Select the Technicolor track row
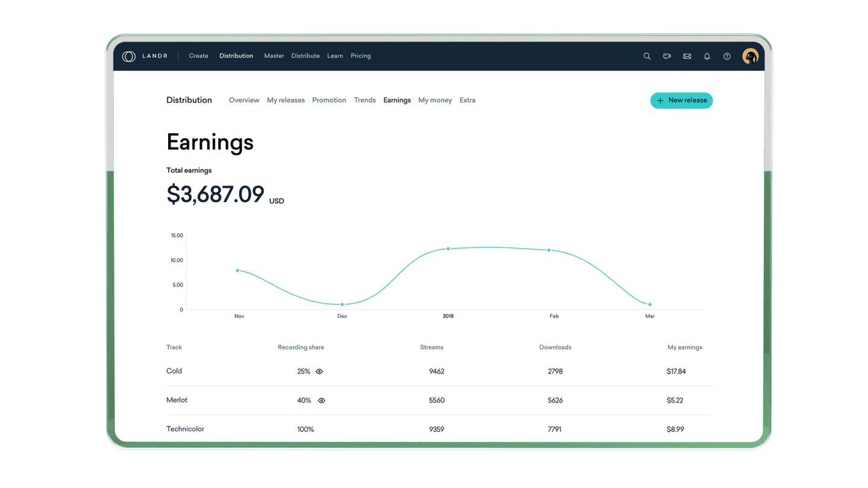This screenshot has height=488, width=868. 185,429
